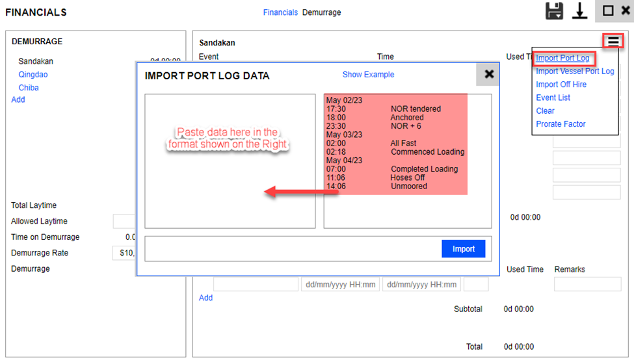Click Add link below the date fields
This screenshot has height=364, width=634.
point(205,298)
